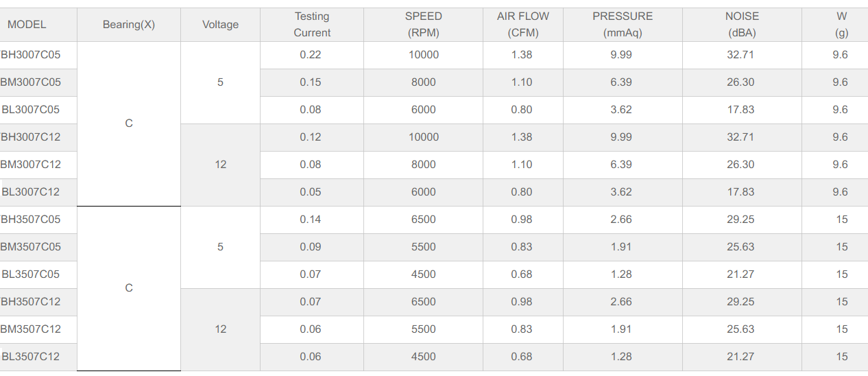Select model BH3507C05 cell
Screen dimensions: 868x376
point(31,220)
